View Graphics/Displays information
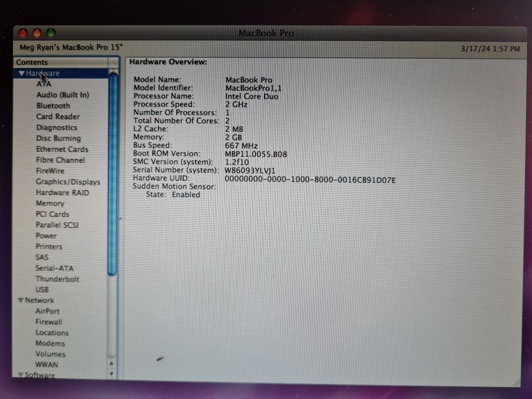The width and height of the screenshot is (532, 399). 68,182
